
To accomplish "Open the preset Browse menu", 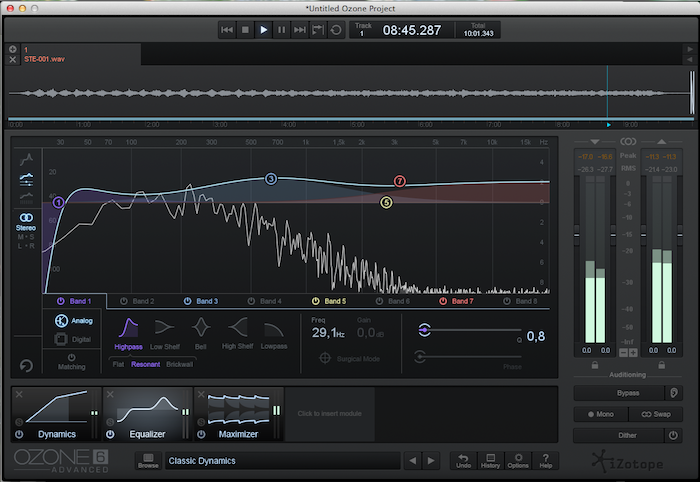I will 148,460.
